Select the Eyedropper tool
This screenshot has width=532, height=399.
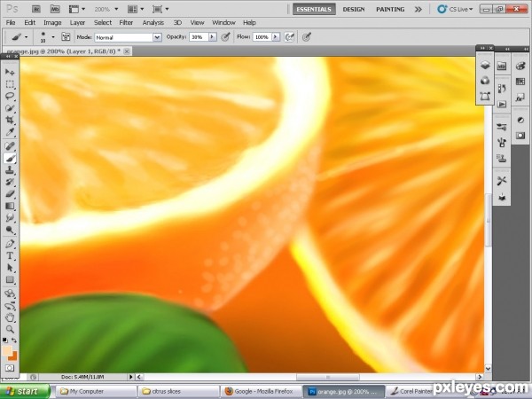point(10,132)
